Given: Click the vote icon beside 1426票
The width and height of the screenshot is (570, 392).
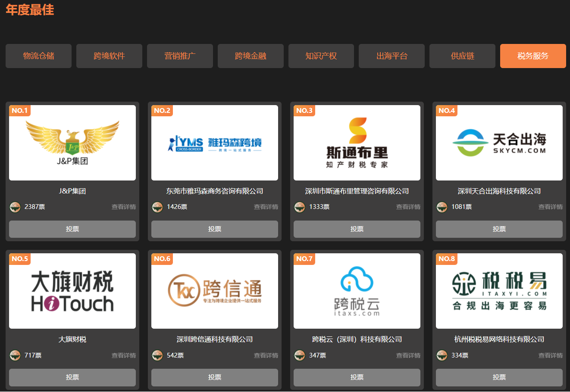Looking at the screenshot, I should point(157,207).
